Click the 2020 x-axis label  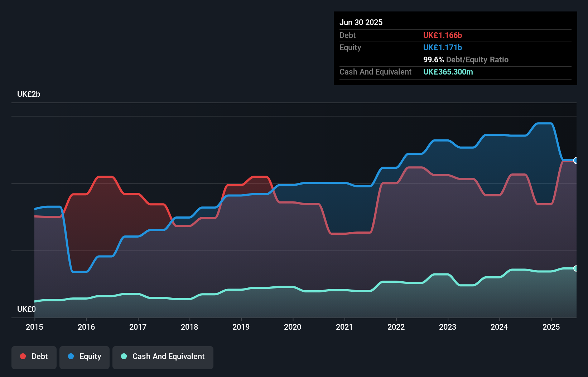pos(293,327)
